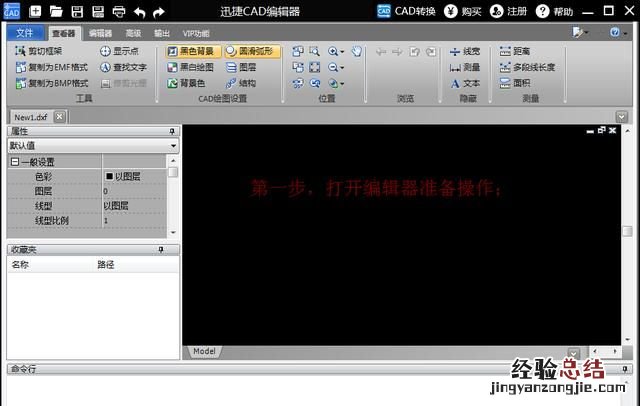This screenshot has width=640, height=406.
Task: Select the pan hand tool
Action: [356, 51]
